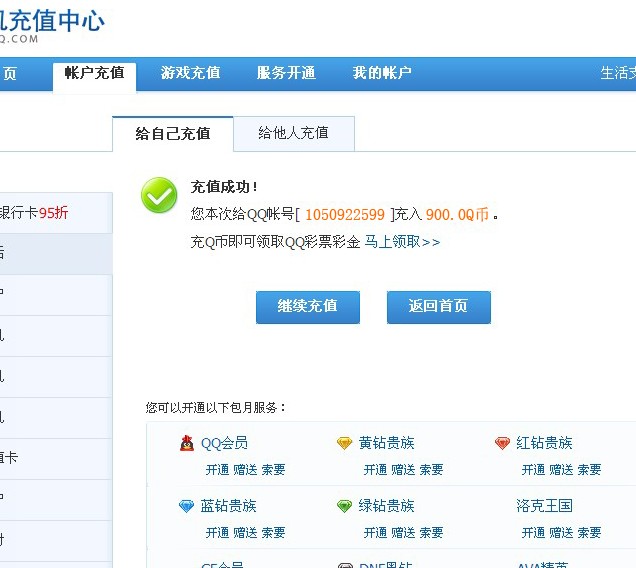Click the yellow diamond 黄钻贵族 icon

pos(344,443)
